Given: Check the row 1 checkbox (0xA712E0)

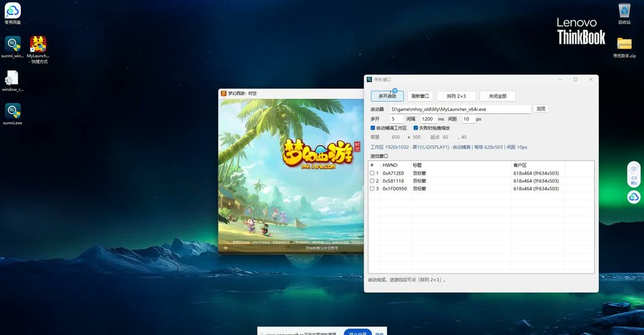Looking at the screenshot, I should (x=372, y=173).
